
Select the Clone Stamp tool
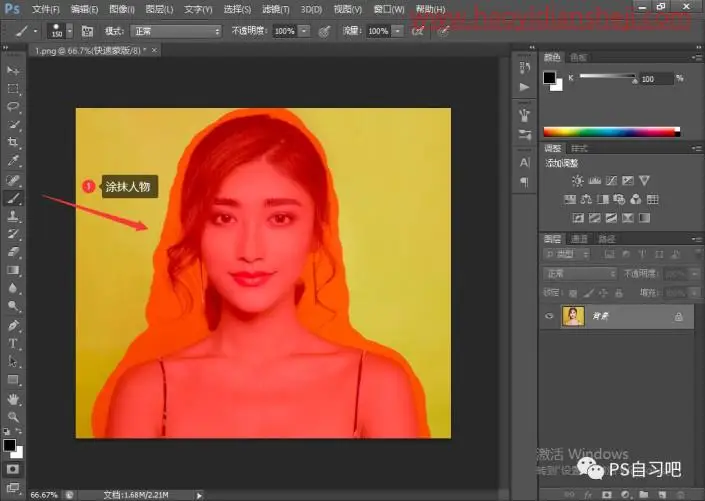pyautogui.click(x=13, y=216)
